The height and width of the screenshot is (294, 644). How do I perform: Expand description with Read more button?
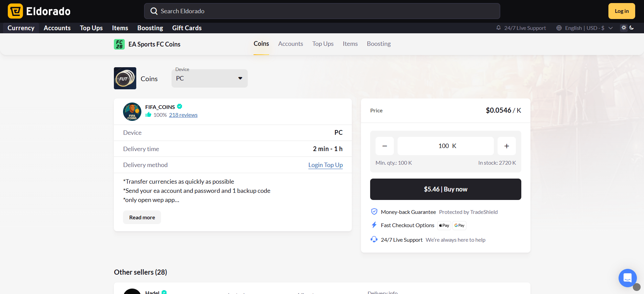pos(142,217)
